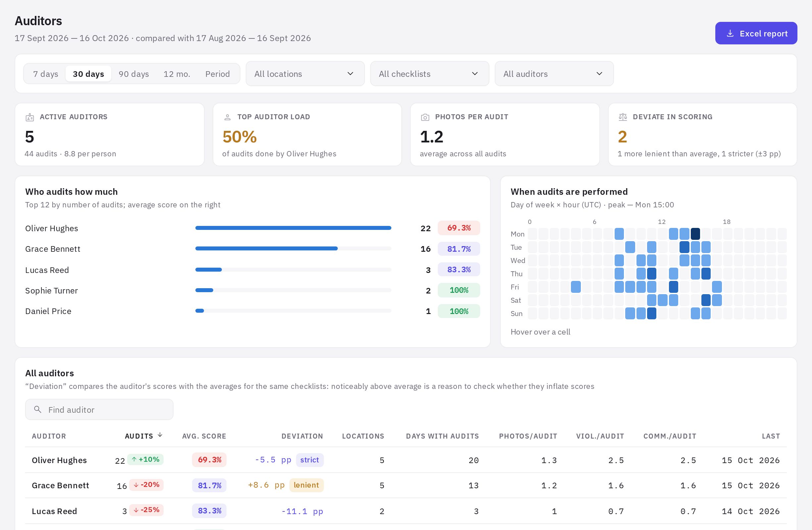Click the download icon in Excel report button
This screenshot has height=530, width=812.
coord(730,33)
